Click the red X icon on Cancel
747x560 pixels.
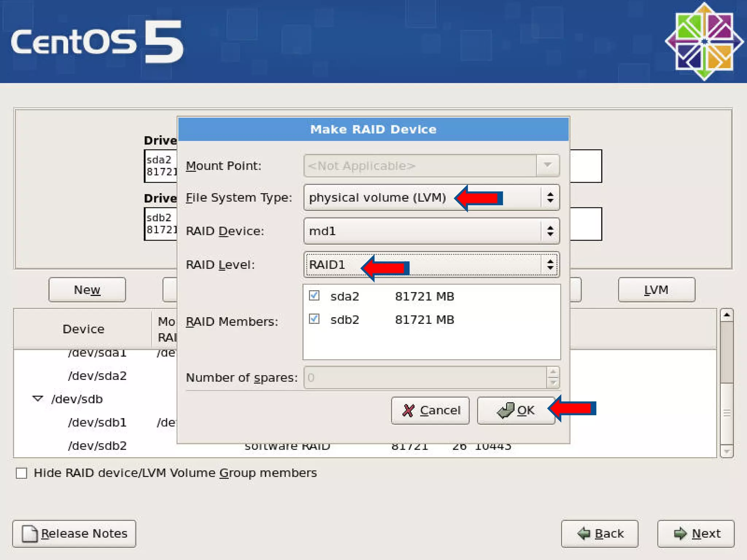(x=408, y=411)
